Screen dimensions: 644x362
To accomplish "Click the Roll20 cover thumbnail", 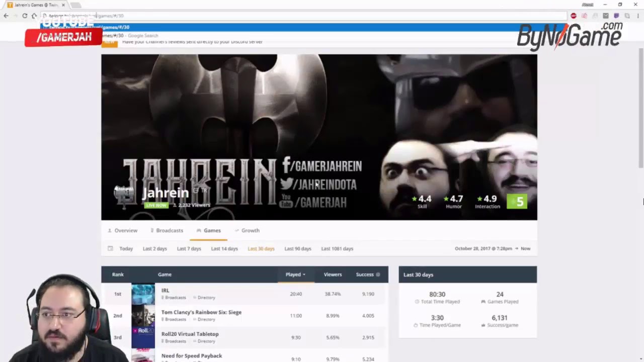I will (143, 337).
